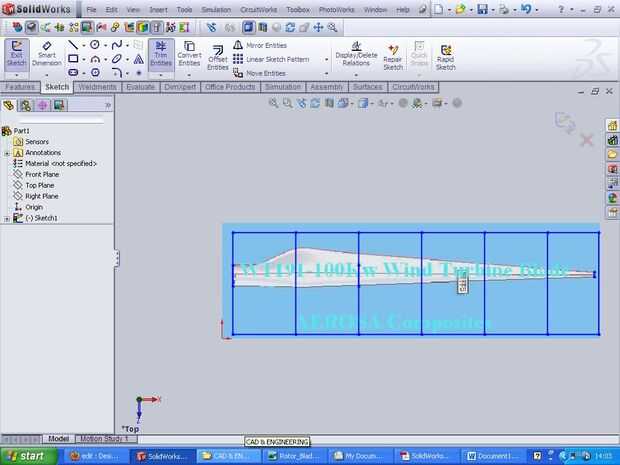The height and width of the screenshot is (465, 620).
Task: Open Rotor_Blad taskbar item
Action: click(293, 456)
